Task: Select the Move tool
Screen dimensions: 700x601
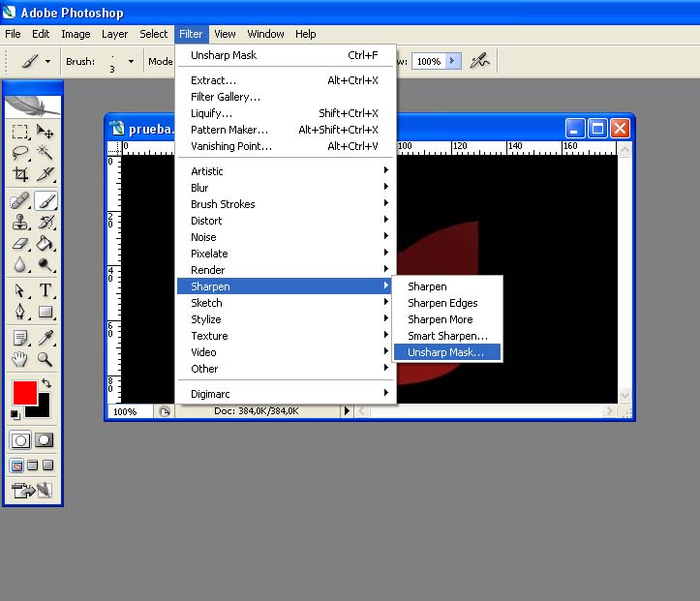Action: [46, 132]
